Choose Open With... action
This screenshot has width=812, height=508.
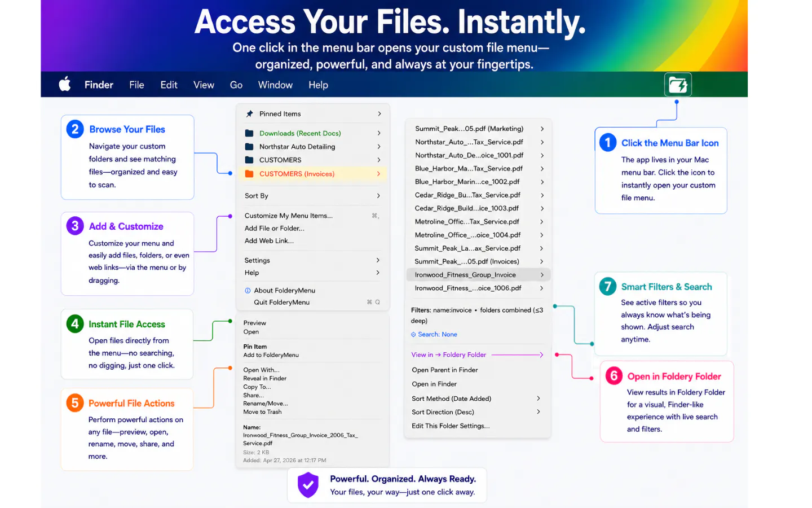coord(261,370)
